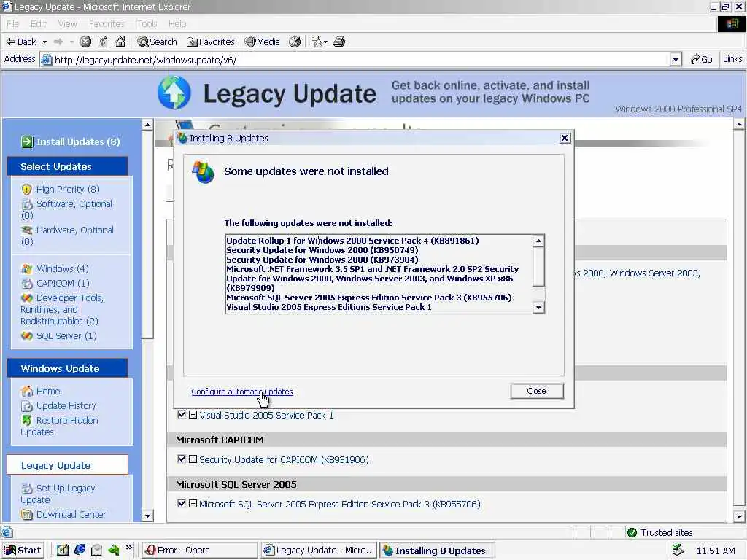Image resolution: width=747 pixels, height=560 pixels.
Task: Open the Start menu
Action: click(23, 551)
